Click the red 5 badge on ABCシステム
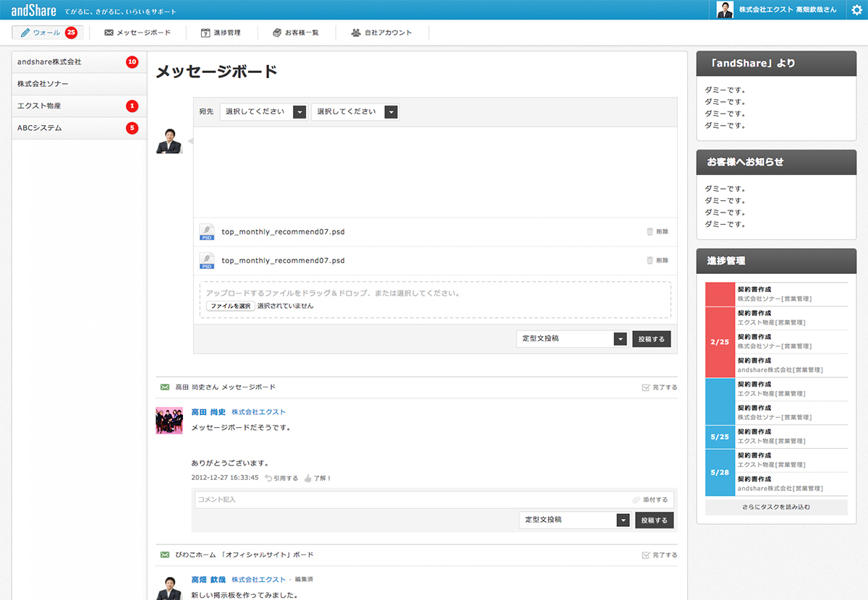 coord(132,128)
